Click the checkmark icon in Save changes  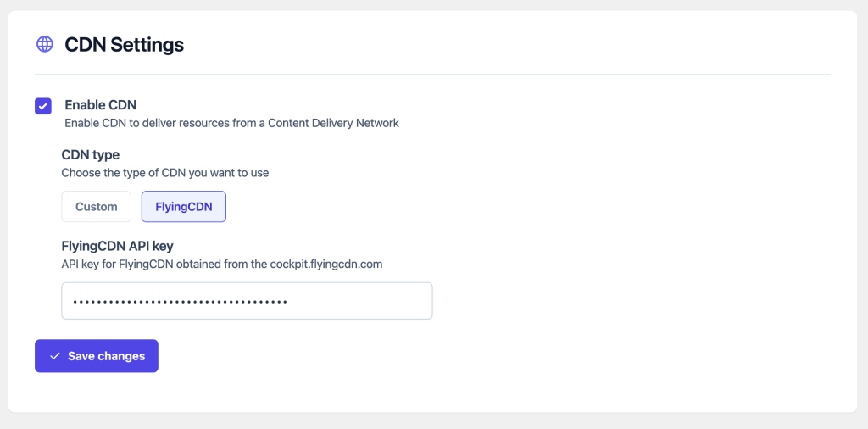pos(55,356)
